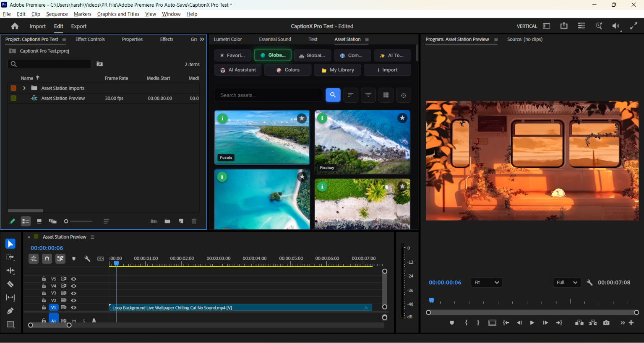The height and width of the screenshot is (343, 644).
Task: Click the blue search button in Asset Station
Action: click(x=333, y=95)
